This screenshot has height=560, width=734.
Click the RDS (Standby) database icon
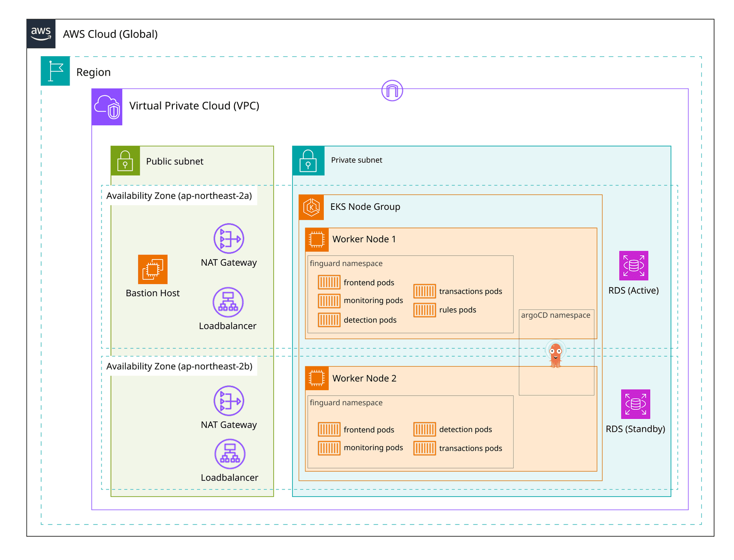point(635,404)
